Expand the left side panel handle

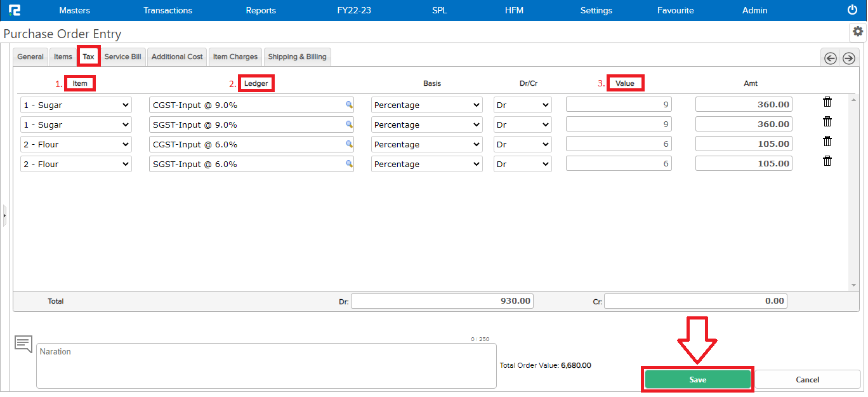pyautogui.click(x=4, y=216)
